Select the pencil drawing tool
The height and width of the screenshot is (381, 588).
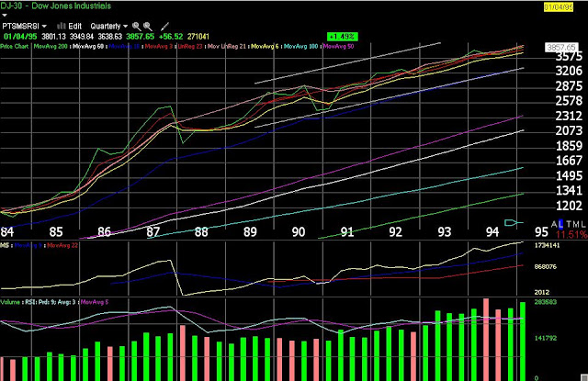164,27
